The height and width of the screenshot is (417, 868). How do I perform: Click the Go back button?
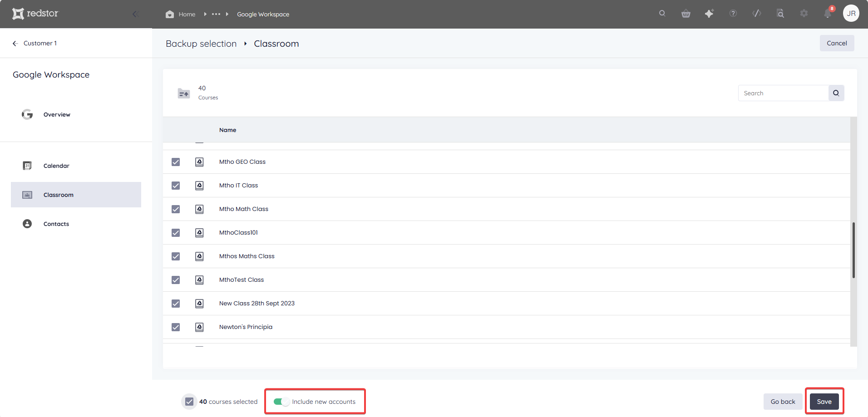783,402
